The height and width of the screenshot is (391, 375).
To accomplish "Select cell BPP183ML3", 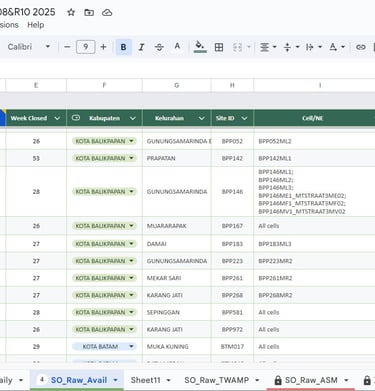I will (314, 244).
